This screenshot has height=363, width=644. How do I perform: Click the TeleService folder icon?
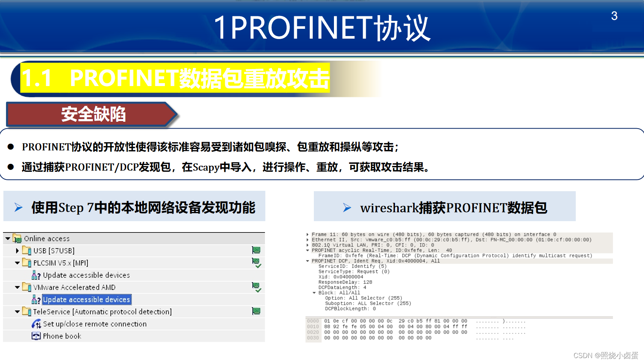(27, 311)
